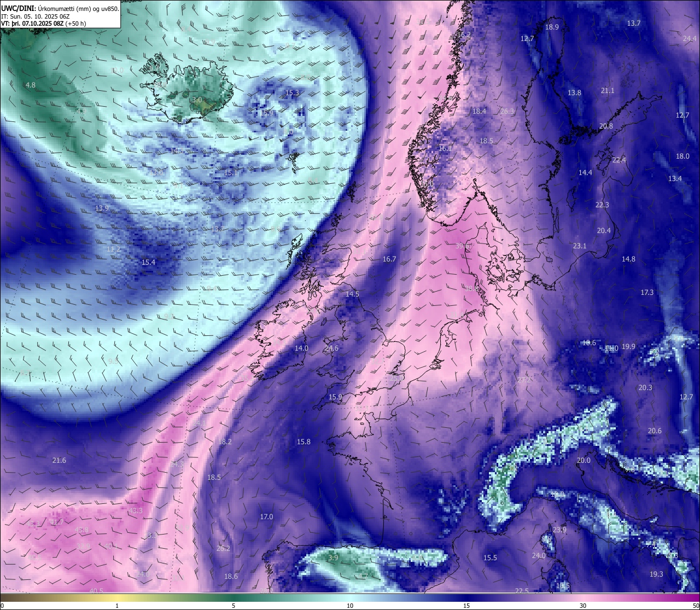
Task: Click the 20.0 value over northern Italy
Action: [584, 461]
